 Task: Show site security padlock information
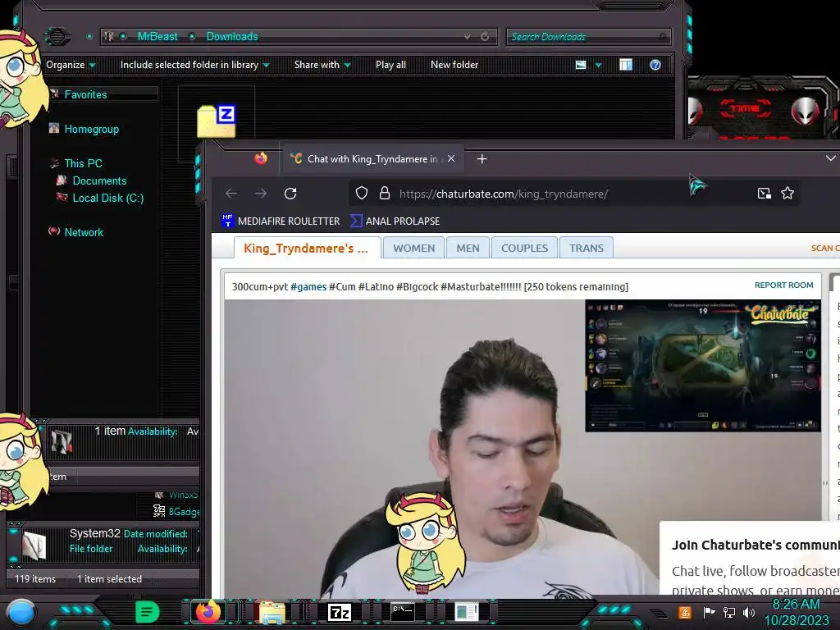pyautogui.click(x=385, y=193)
